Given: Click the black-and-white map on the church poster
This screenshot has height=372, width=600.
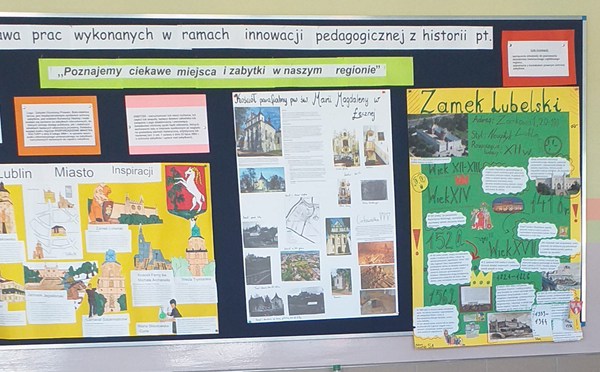Looking at the screenshot, I should coord(302,221).
